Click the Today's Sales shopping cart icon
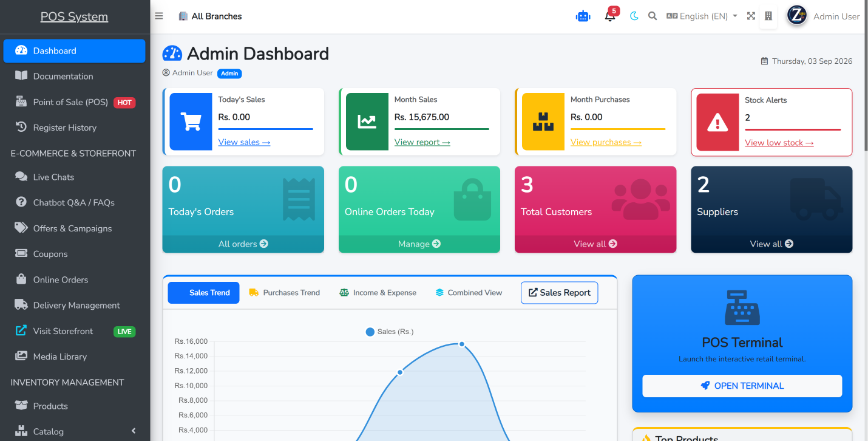The image size is (868, 441). (191, 121)
